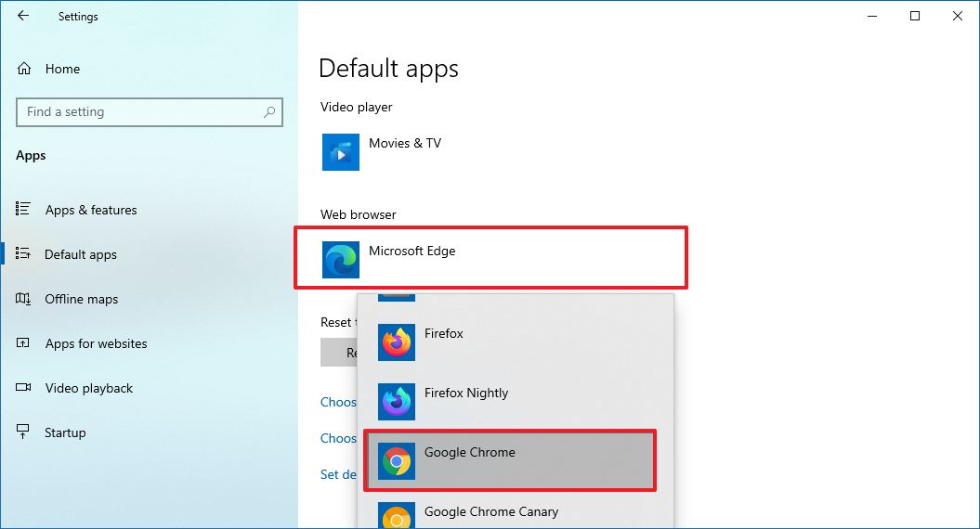Click the Apps for websites icon
This screenshot has height=529, width=980.
pyautogui.click(x=23, y=342)
